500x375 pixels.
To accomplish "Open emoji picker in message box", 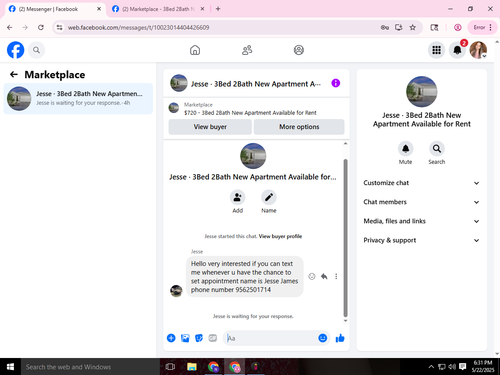I will coord(322,338).
